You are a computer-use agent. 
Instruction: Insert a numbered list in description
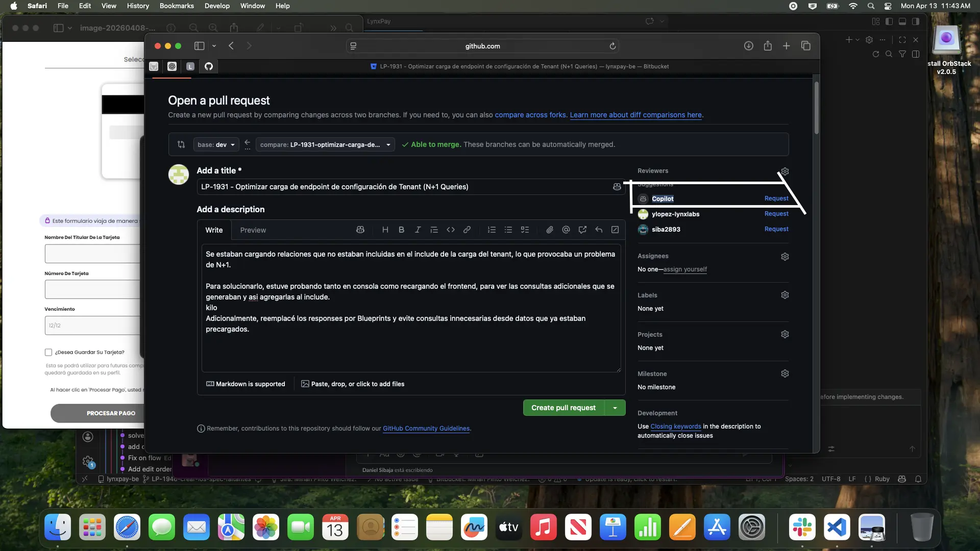[x=492, y=230]
